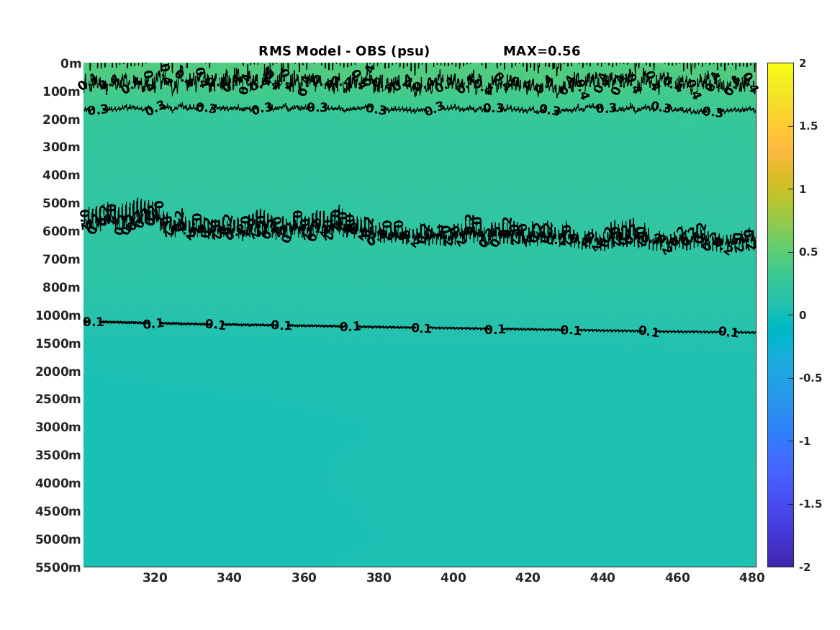Click the "440" x-axis tick label
This screenshot has width=840, height=630.
point(602,577)
